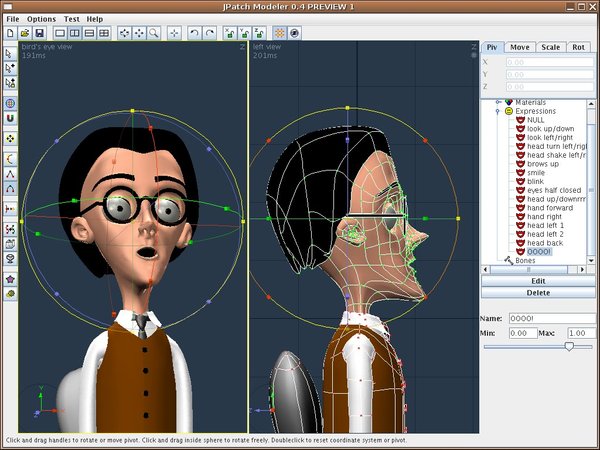Image resolution: width=600 pixels, height=450 pixels.
Task: Switch to the Scale tab
Action: 550,47
